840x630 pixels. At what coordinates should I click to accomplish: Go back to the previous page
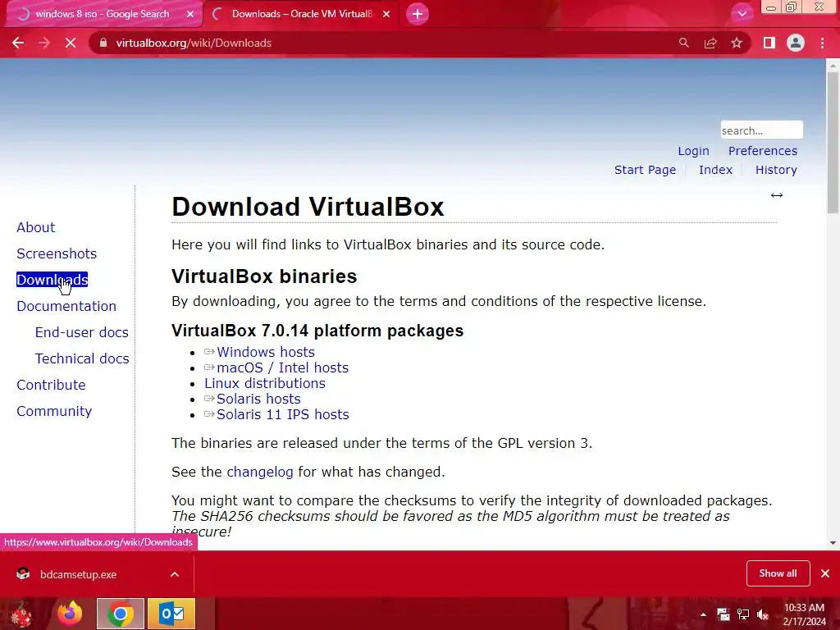[18, 43]
